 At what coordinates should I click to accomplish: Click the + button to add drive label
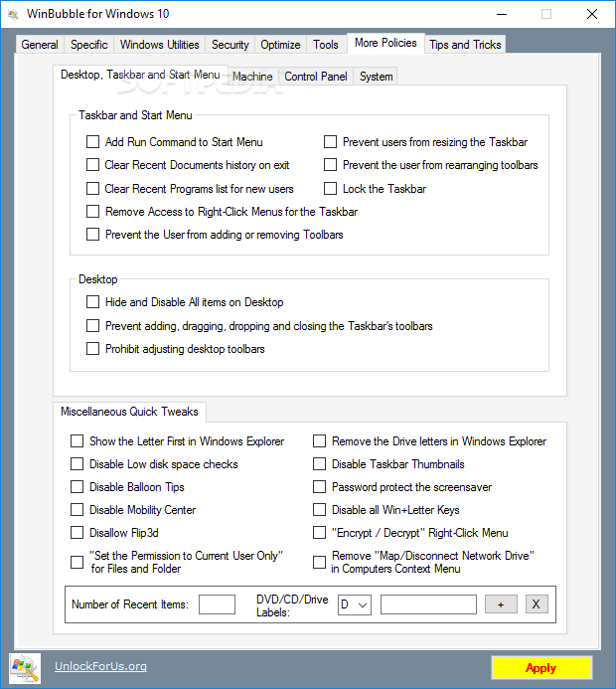pyautogui.click(x=501, y=604)
